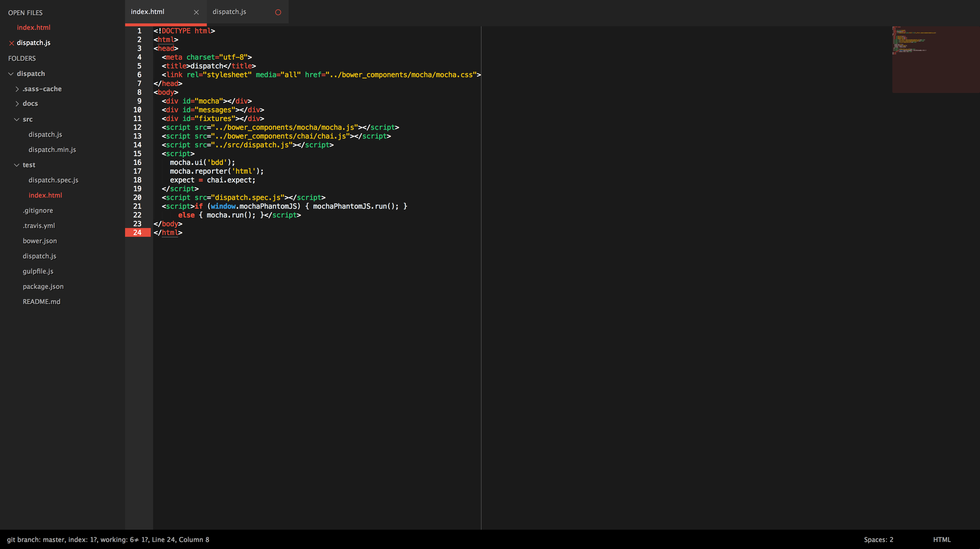Collapse the src folder
Viewport: 980px width, 549px height.
pos(17,120)
